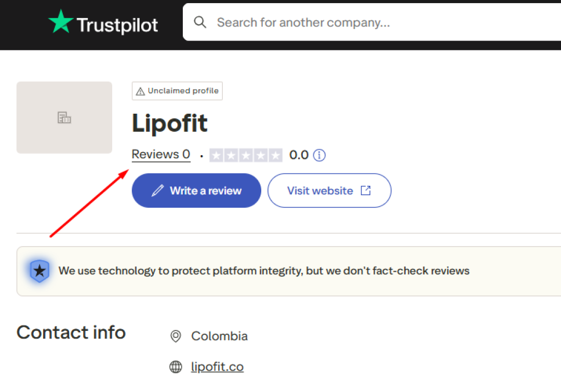The width and height of the screenshot is (561, 392).
Task: Click the grey Lipofit company logo placeholder
Action: (x=64, y=117)
